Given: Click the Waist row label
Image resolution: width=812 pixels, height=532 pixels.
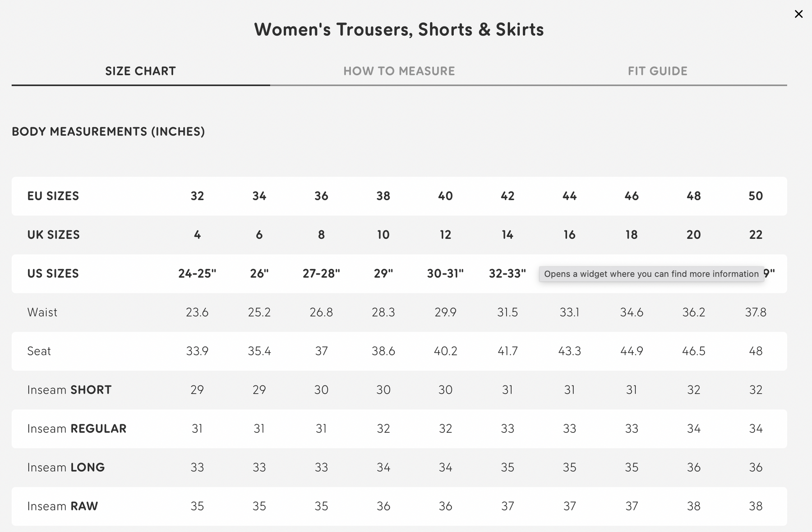Looking at the screenshot, I should pos(42,312).
